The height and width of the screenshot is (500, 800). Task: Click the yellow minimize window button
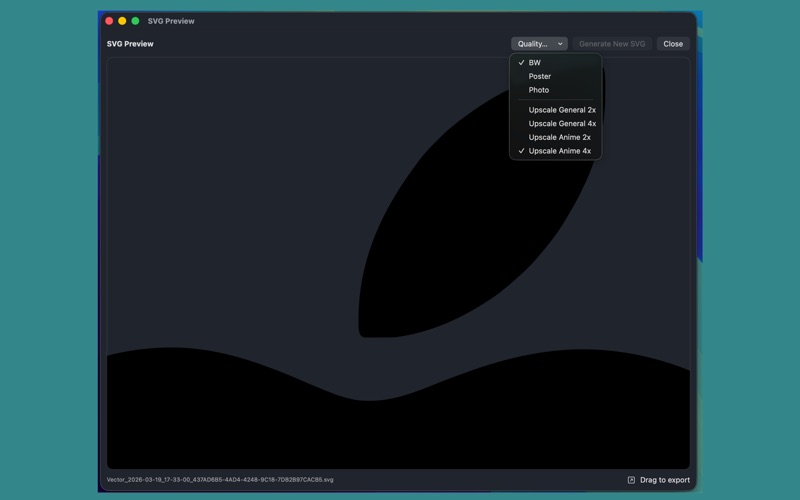122,21
